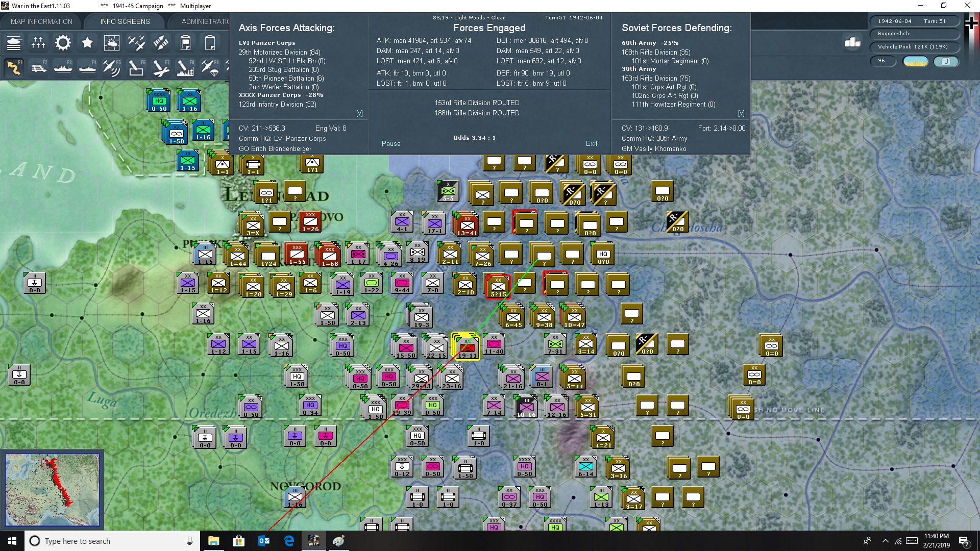Viewport: 980px width, 551px height.
Task: Select the 9-44 pink German unit counter
Action: [402, 284]
